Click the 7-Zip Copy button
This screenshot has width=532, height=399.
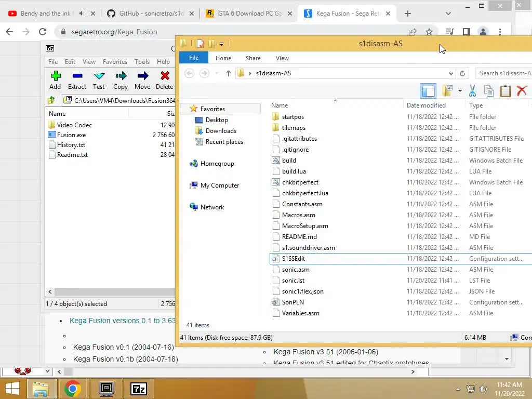(121, 80)
